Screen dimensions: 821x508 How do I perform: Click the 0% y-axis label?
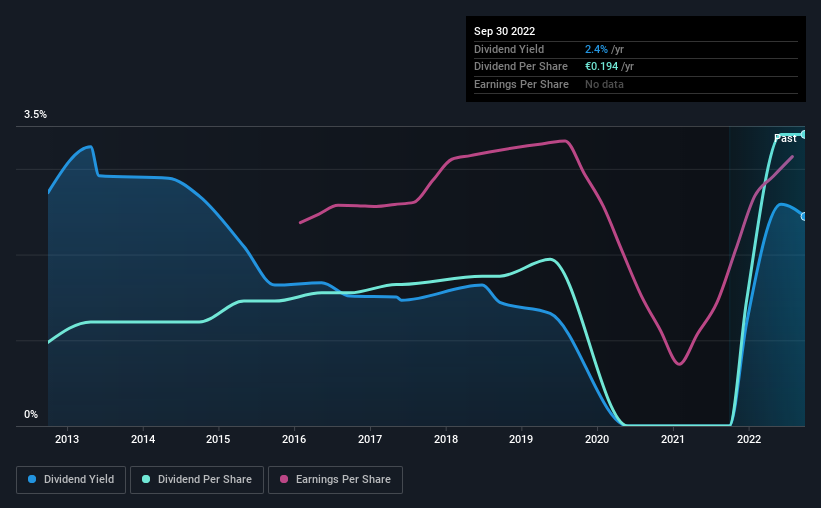31,414
